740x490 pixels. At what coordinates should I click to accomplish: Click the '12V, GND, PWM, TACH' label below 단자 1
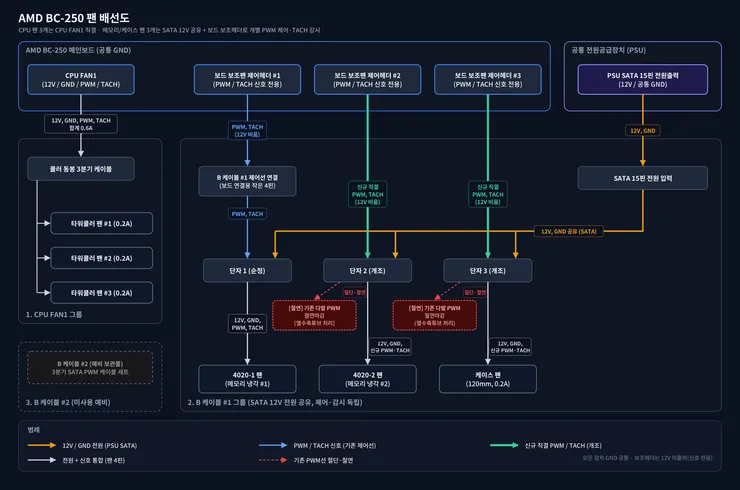247,324
